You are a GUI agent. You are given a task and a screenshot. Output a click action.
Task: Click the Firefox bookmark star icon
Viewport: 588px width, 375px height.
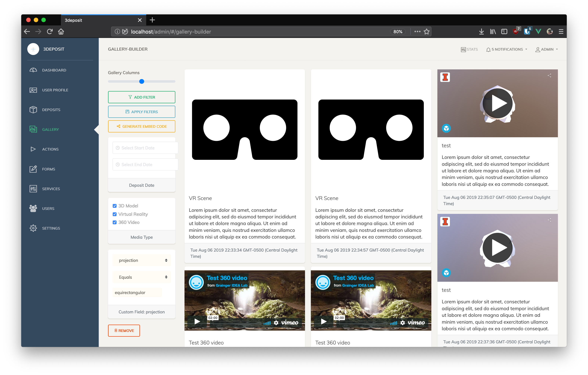426,31
